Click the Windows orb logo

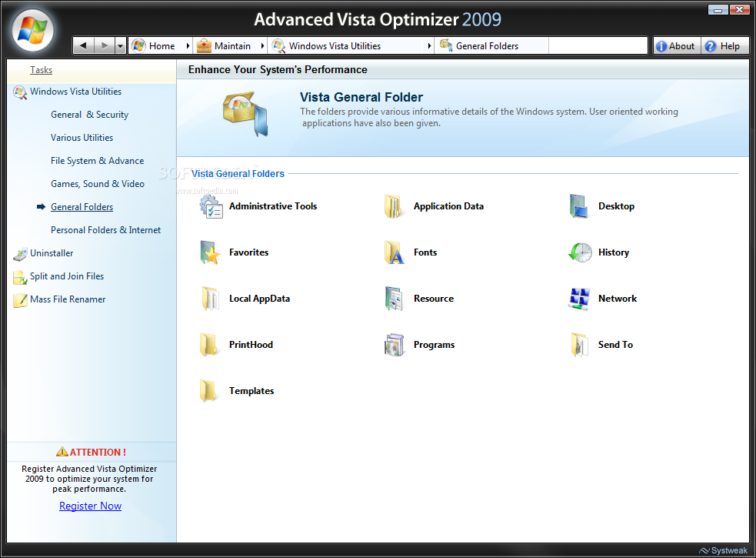32,31
